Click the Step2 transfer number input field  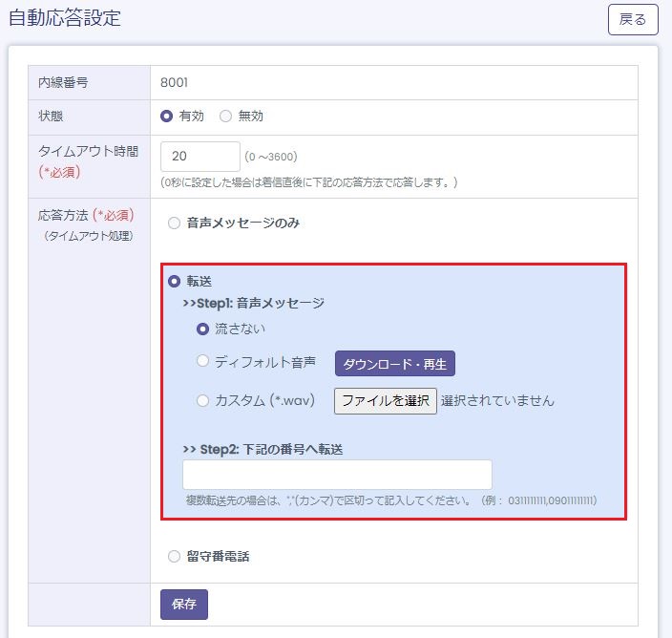pos(337,475)
